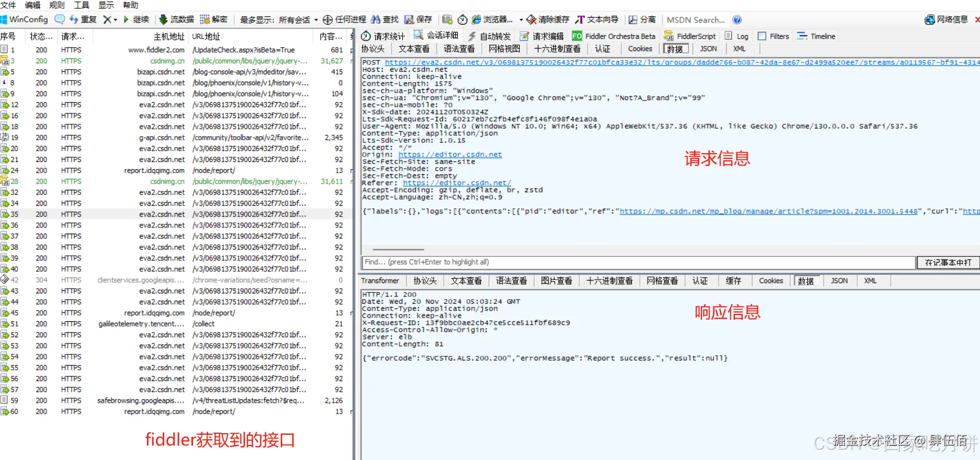
Task: Select session 42 clientservices.googleapis
Action: [x=175, y=280]
